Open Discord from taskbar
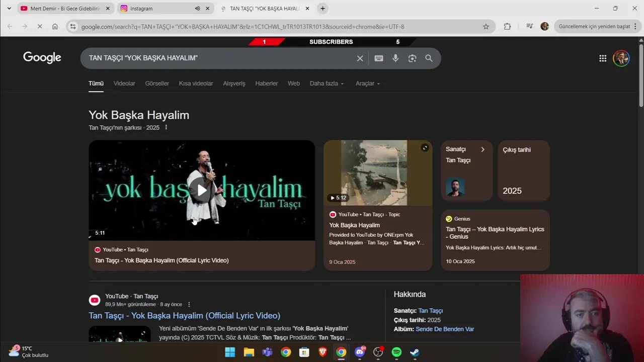The width and height of the screenshot is (644, 362). coord(360,352)
